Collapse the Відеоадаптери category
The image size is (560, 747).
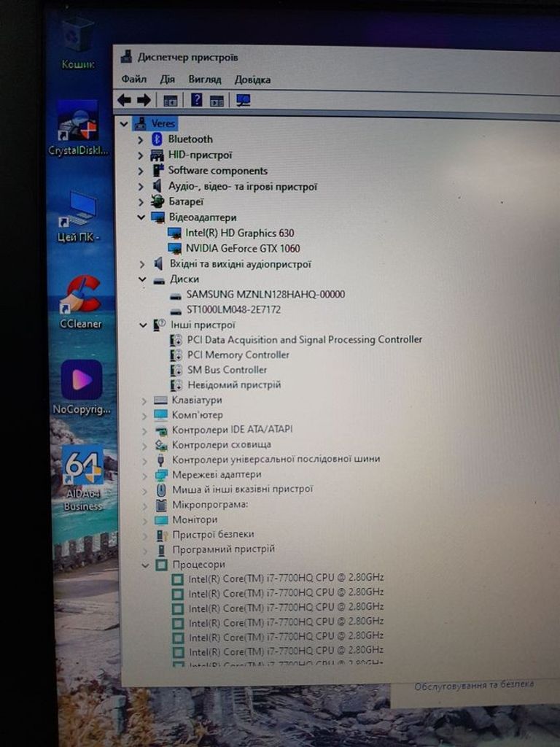point(141,217)
